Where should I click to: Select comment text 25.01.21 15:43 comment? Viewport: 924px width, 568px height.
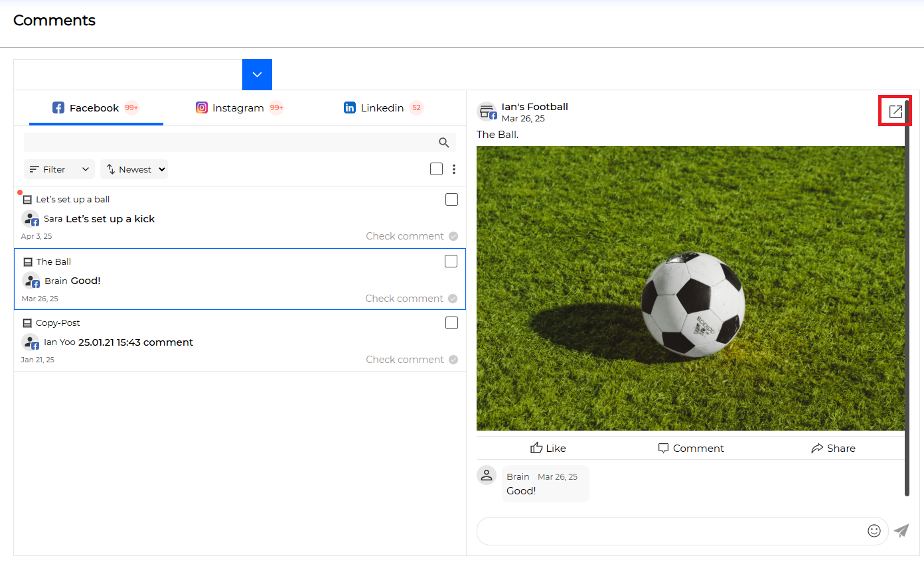click(135, 342)
